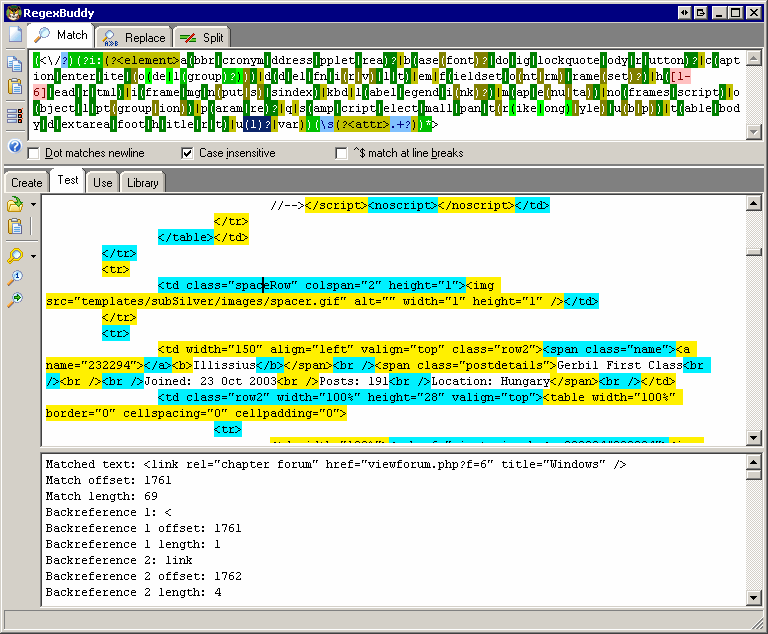Click the match details scroll up arrow
The width and height of the screenshot is (768, 634).
tap(754, 462)
